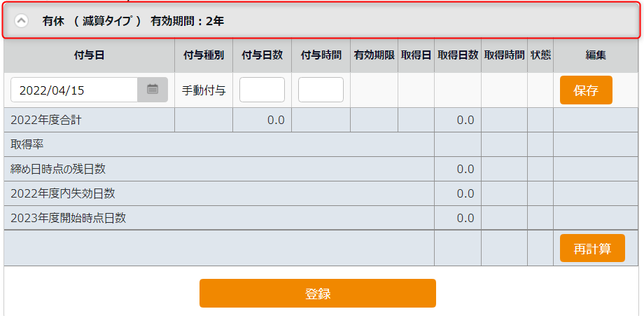Select the 状態 column header

[540, 55]
